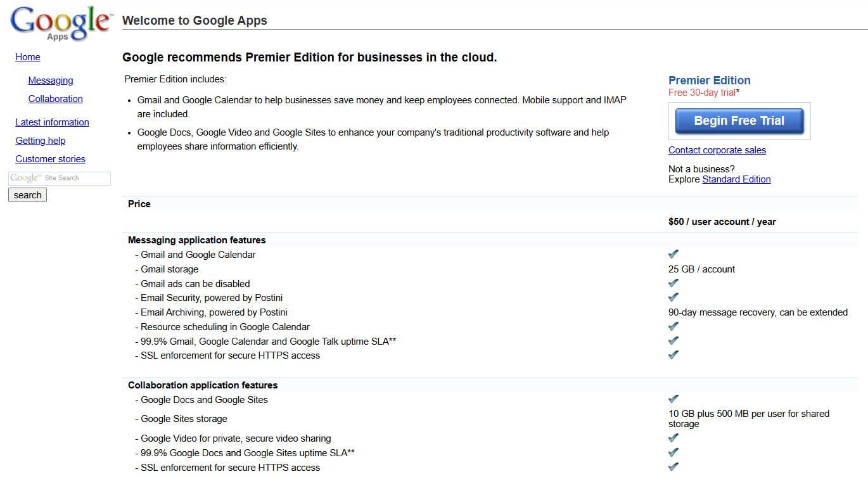Open Latest information from the sidebar
Image resolution: width=868 pixels, height=486 pixels.
pos(52,122)
